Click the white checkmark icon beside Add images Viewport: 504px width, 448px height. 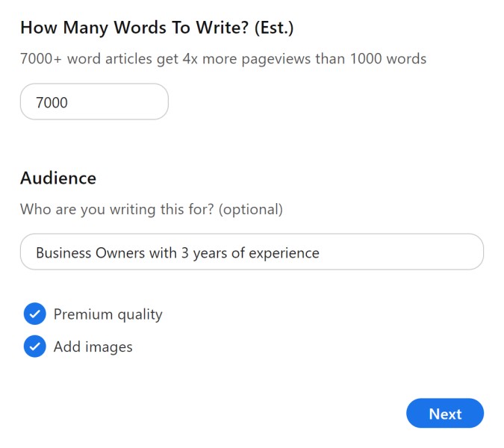pyautogui.click(x=34, y=346)
